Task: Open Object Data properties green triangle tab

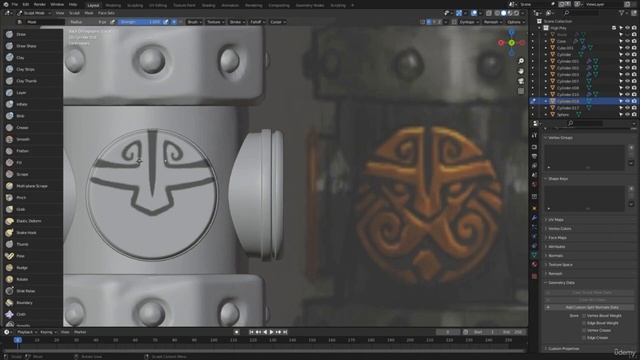Action: 534,255
